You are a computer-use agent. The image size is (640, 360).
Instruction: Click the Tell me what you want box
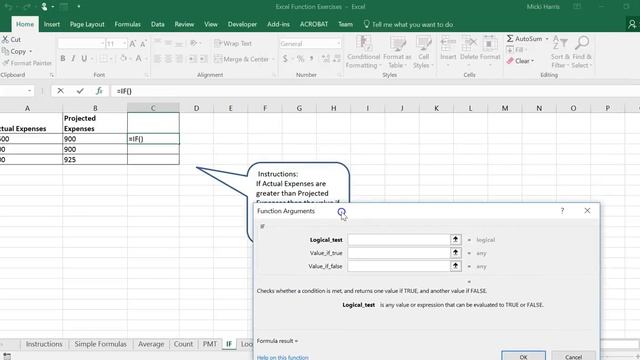[409, 24]
